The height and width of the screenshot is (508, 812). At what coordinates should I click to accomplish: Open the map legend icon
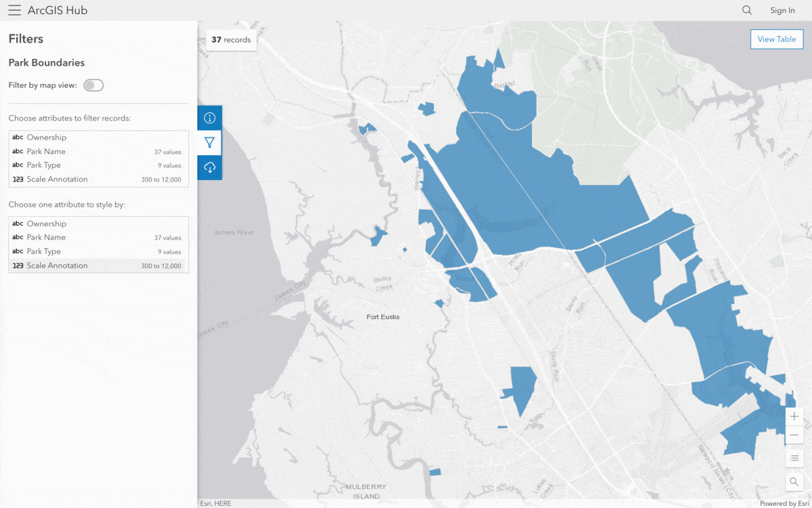tap(794, 458)
